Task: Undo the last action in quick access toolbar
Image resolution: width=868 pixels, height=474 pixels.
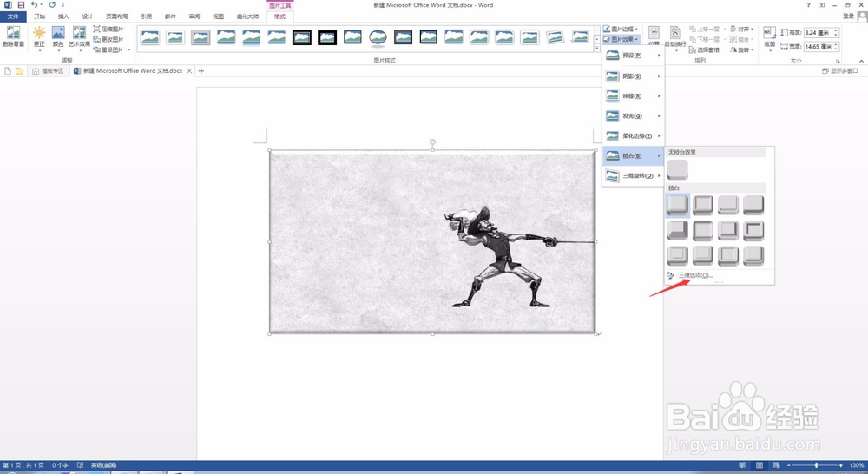Action: pyautogui.click(x=34, y=5)
